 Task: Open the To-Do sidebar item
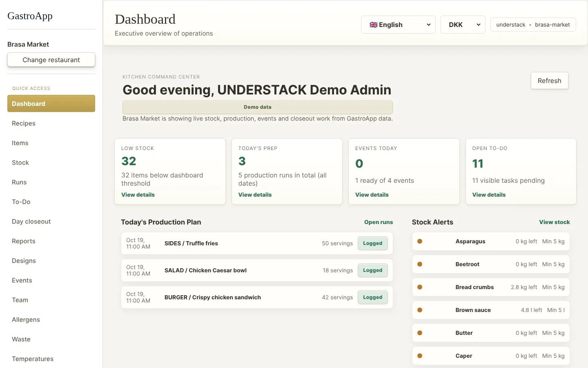[51, 202]
